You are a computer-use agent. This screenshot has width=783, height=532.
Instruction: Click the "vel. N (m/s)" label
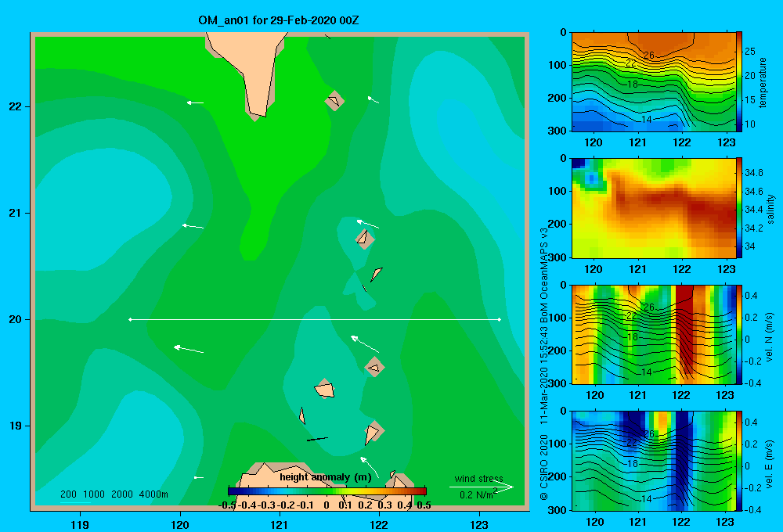click(x=770, y=337)
